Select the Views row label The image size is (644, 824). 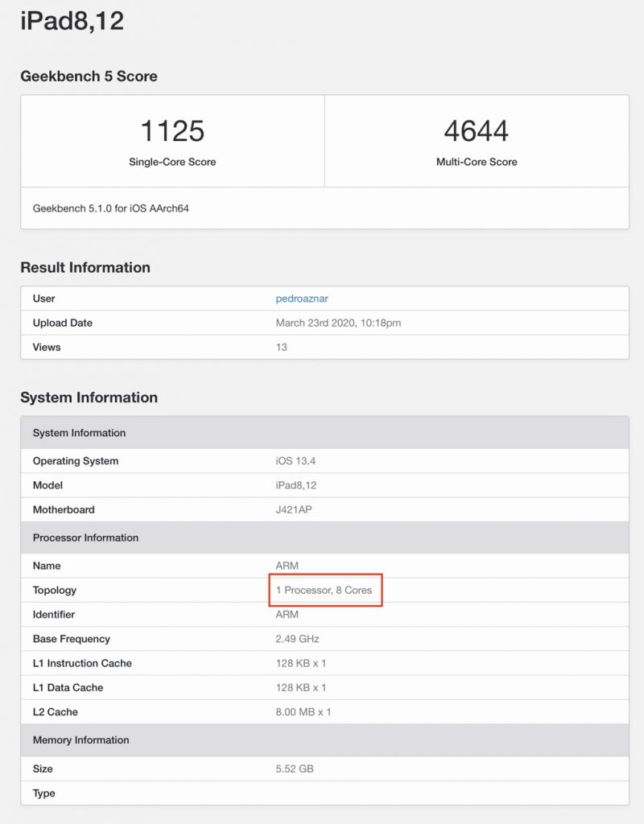[46, 347]
